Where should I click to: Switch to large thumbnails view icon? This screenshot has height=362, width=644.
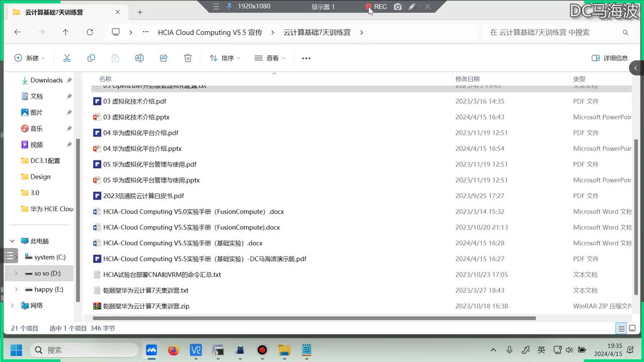coord(632,328)
